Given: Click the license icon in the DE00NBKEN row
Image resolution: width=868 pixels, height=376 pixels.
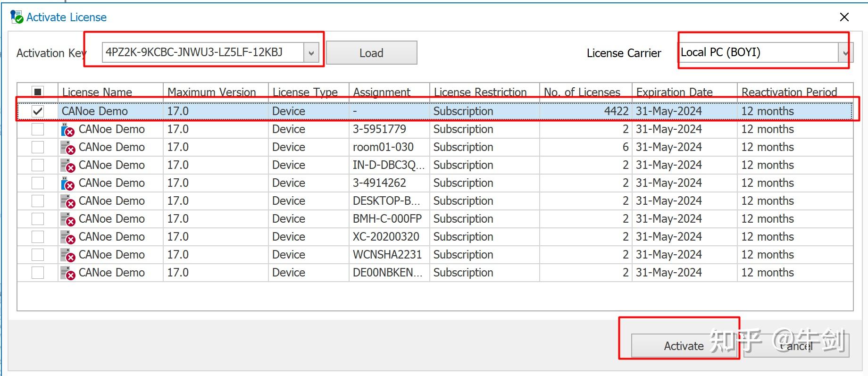Looking at the screenshot, I should 68,273.
